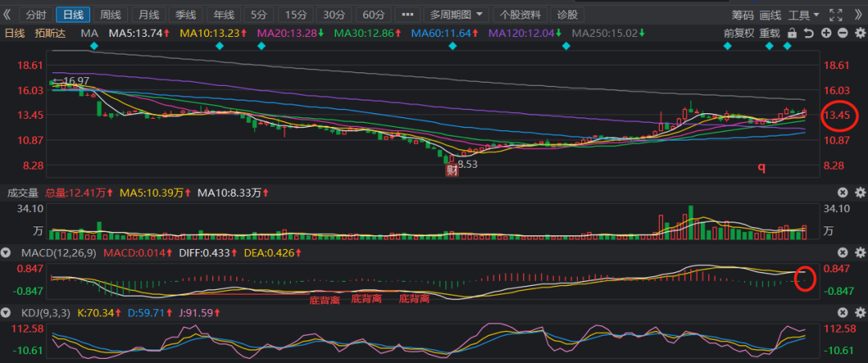Open more periods via ellipsis button
Image resolution: width=868 pixels, height=363 pixels.
(x=408, y=14)
